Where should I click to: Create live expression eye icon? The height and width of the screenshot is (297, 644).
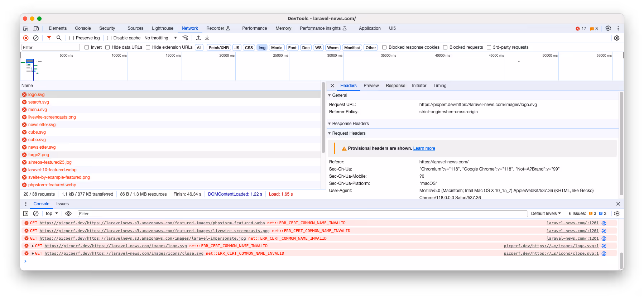[68, 214]
